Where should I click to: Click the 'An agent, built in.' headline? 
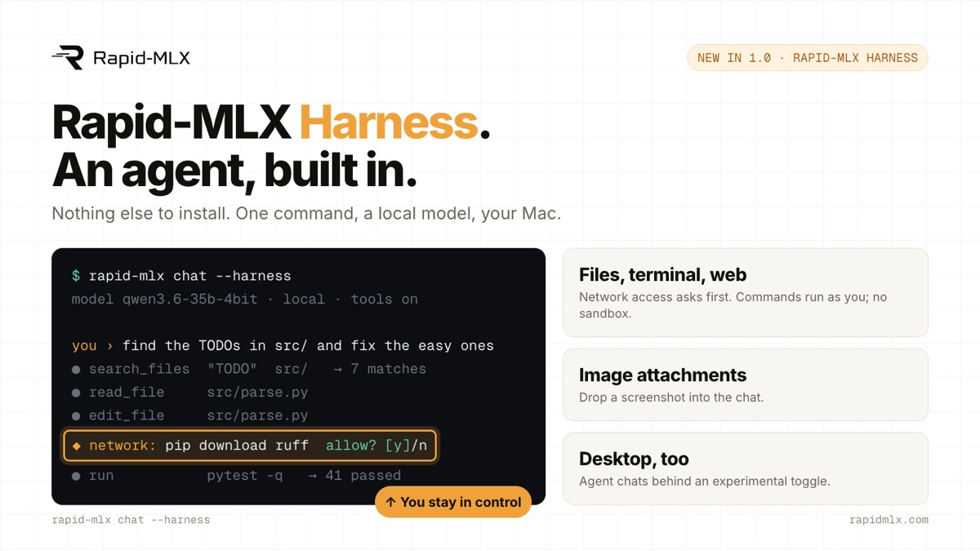[234, 170]
